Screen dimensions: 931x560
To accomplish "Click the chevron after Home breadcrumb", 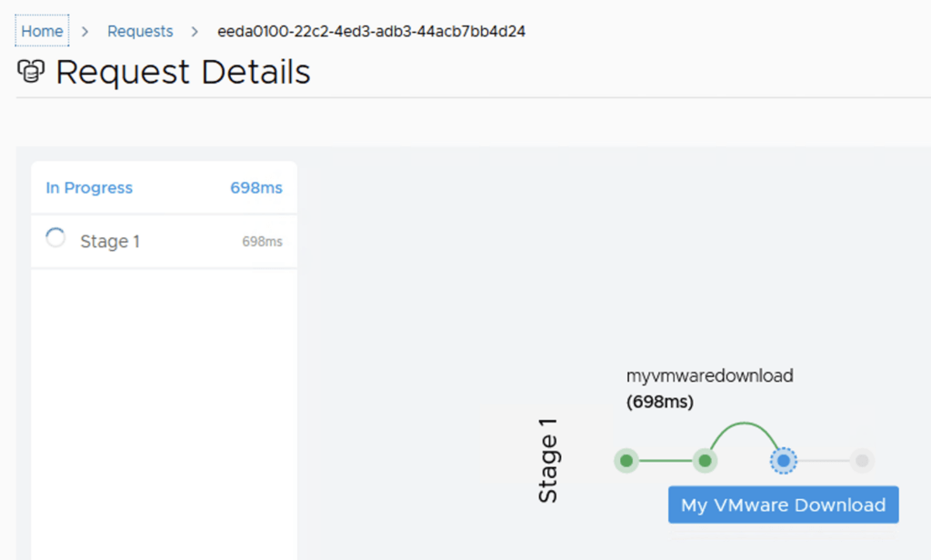I will coord(85,32).
